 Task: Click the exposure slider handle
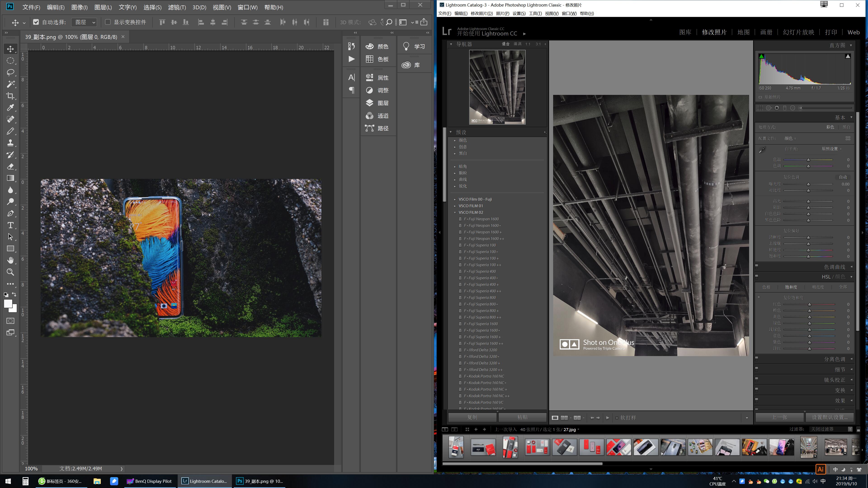coord(808,184)
